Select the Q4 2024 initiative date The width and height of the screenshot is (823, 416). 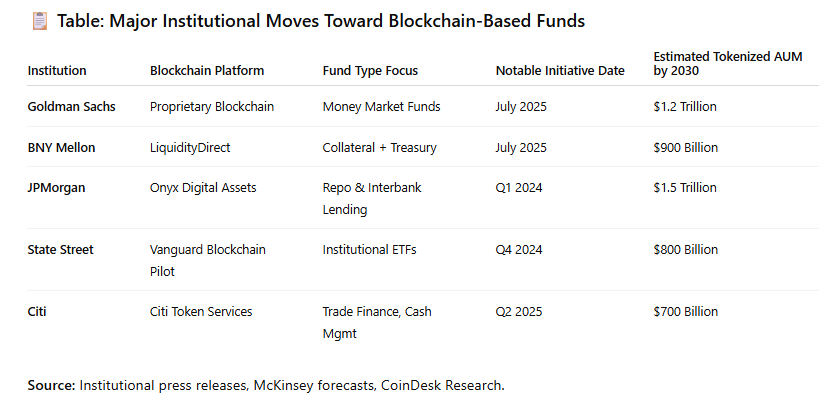coord(519,250)
